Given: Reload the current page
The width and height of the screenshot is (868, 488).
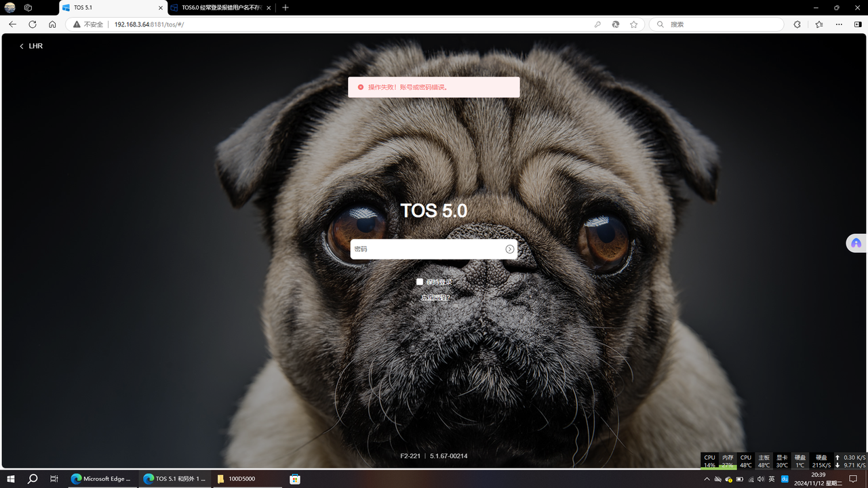Looking at the screenshot, I should click(x=33, y=24).
